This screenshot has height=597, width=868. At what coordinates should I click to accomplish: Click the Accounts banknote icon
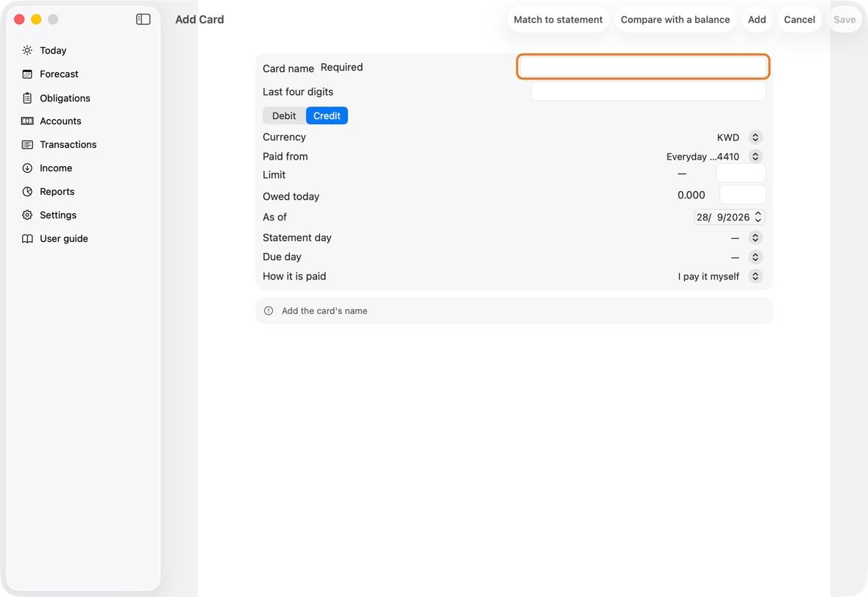tap(27, 121)
